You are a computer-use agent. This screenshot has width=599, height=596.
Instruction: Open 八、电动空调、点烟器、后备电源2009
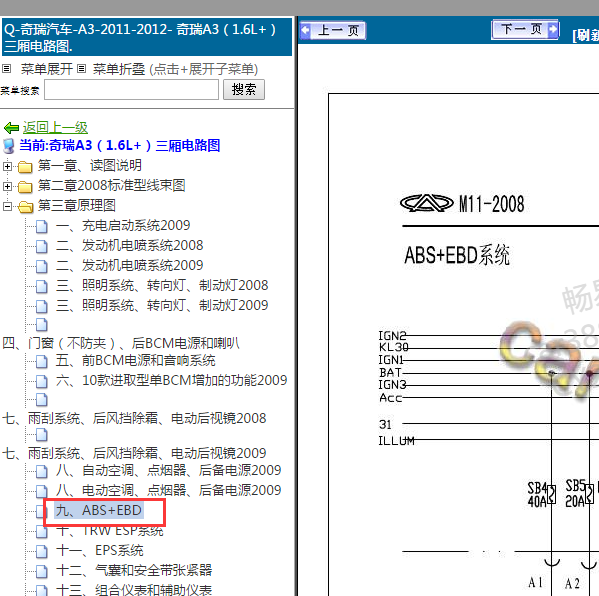(x=168, y=490)
